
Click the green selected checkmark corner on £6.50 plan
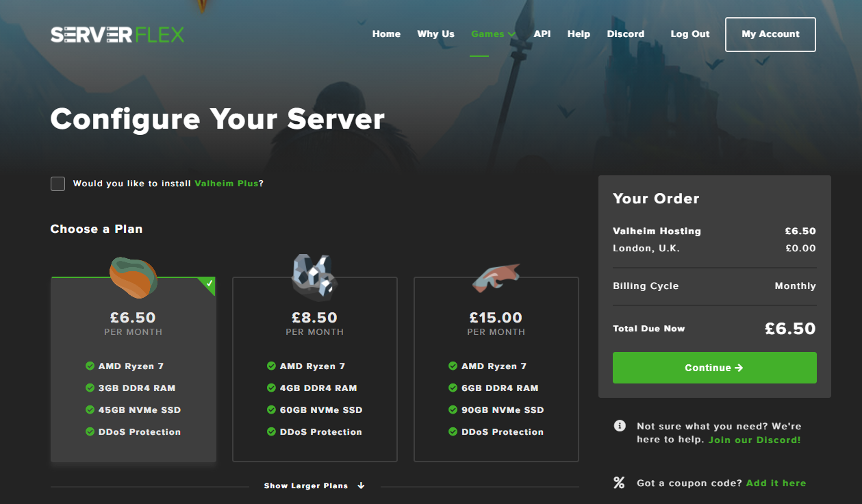coord(207,285)
